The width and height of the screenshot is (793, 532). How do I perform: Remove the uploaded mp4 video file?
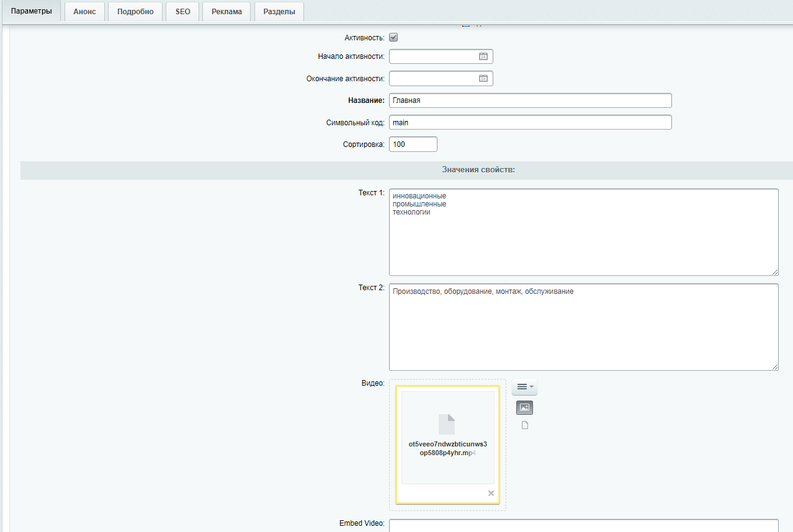[x=491, y=493]
